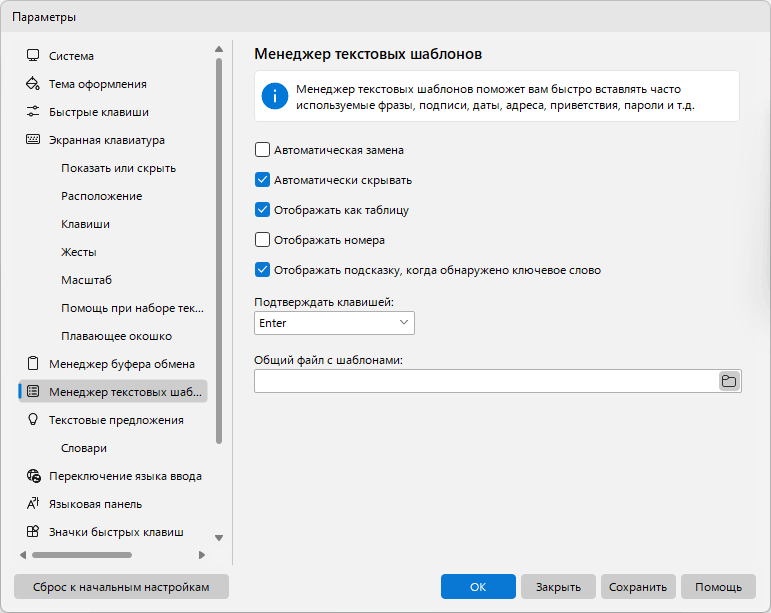Click the Текстовые предложения lightbulb icon

tap(33, 419)
